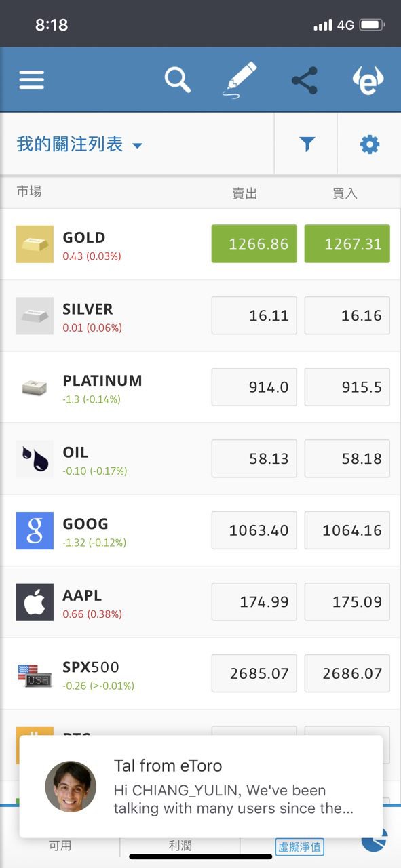Image resolution: width=401 pixels, height=868 pixels.
Task: Tap the GOOG sell price 1063.40
Action: pos(254,530)
